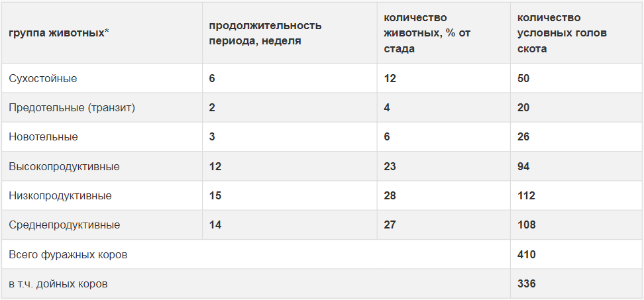Click the 'в т.ч. дойных коров' row
This screenshot has height=300, width=644.
(58, 283)
